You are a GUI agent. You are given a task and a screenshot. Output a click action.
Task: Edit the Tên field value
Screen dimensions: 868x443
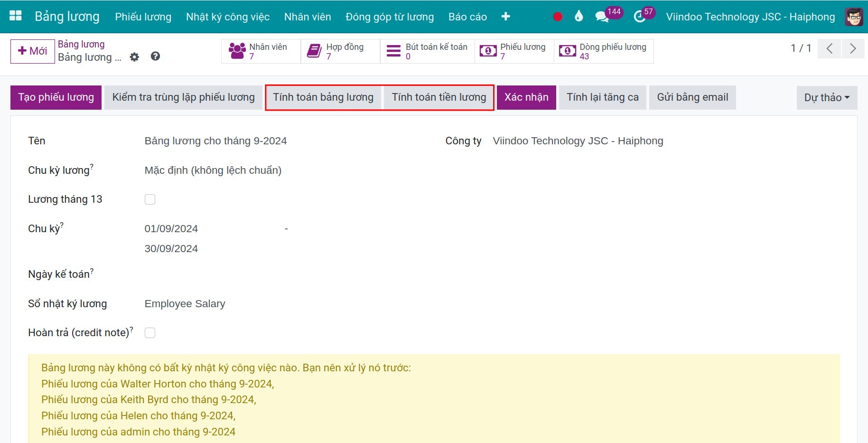(x=215, y=141)
